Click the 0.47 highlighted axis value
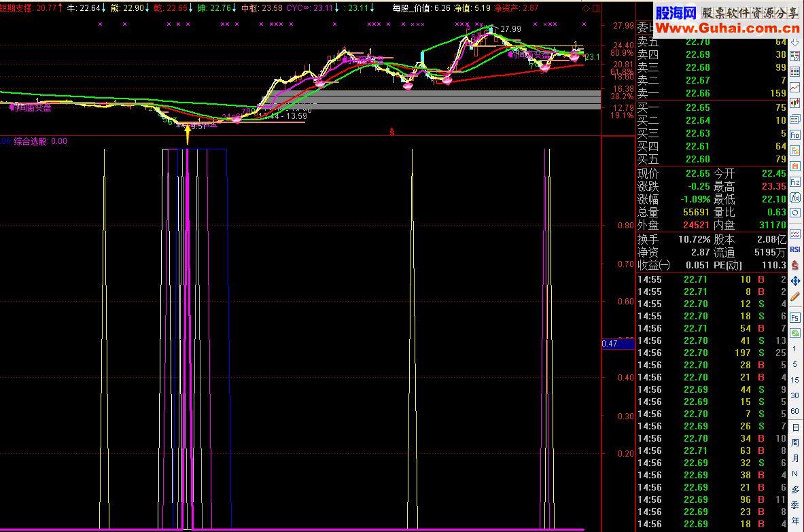Image resolution: width=804 pixels, height=532 pixels. click(618, 343)
